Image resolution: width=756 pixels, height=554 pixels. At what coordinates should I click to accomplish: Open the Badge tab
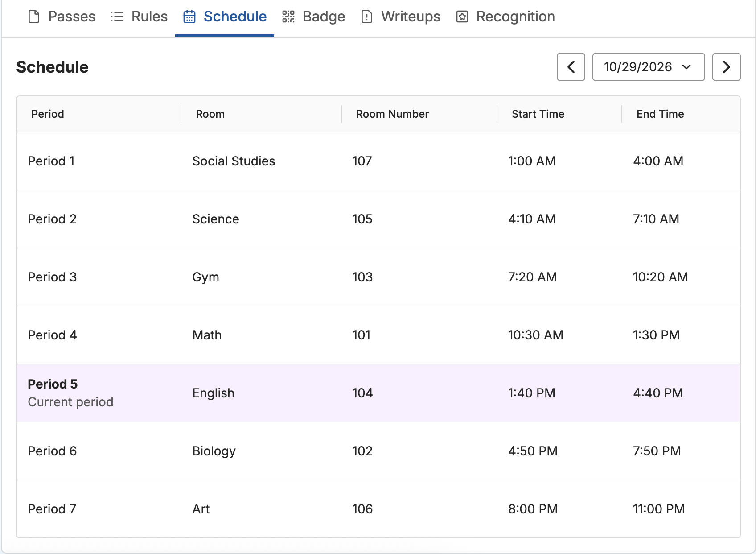314,17
